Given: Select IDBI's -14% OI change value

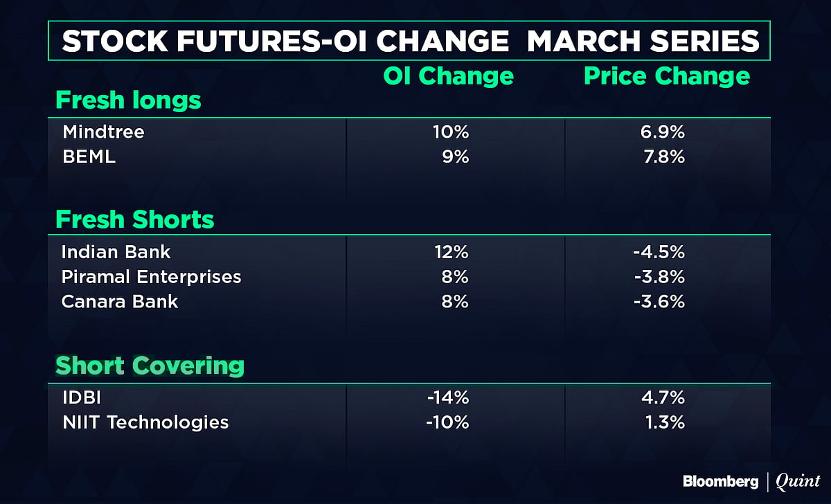Looking at the screenshot, I should (449, 397).
